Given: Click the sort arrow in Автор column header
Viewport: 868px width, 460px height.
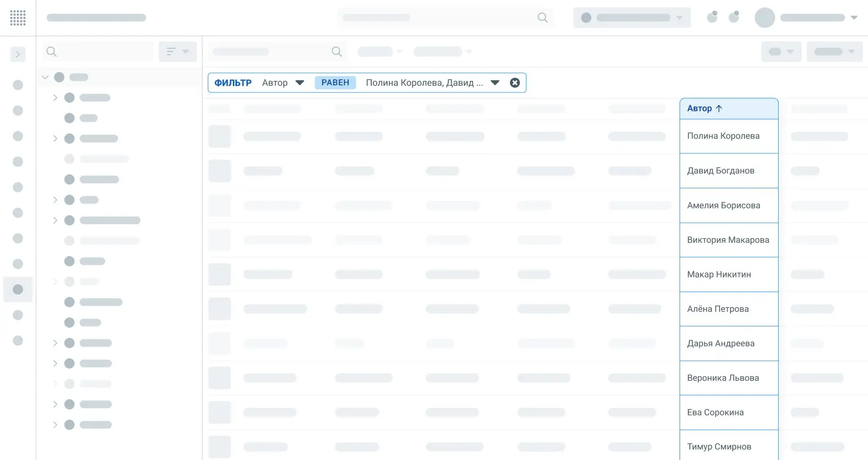Looking at the screenshot, I should [719, 108].
